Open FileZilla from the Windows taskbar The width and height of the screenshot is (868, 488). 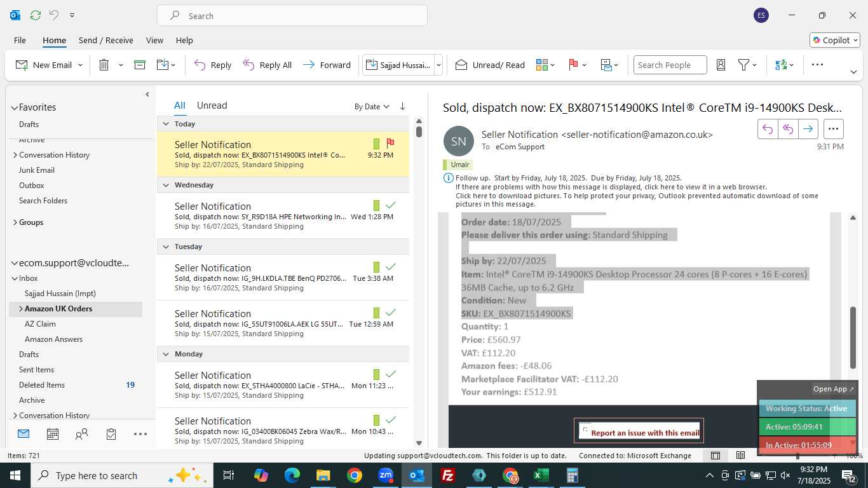pyautogui.click(x=448, y=475)
